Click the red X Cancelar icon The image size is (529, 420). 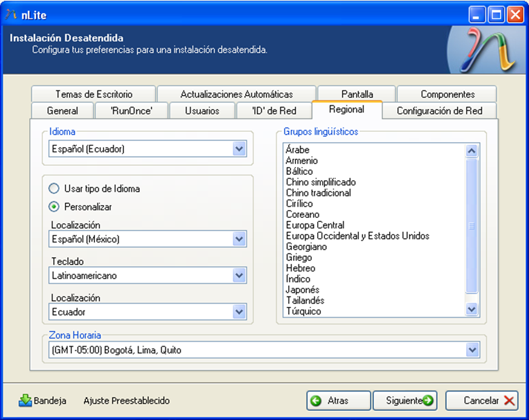[509, 401]
